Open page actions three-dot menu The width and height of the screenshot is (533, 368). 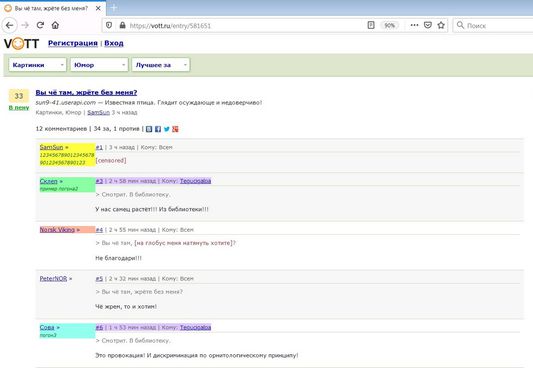(414, 25)
